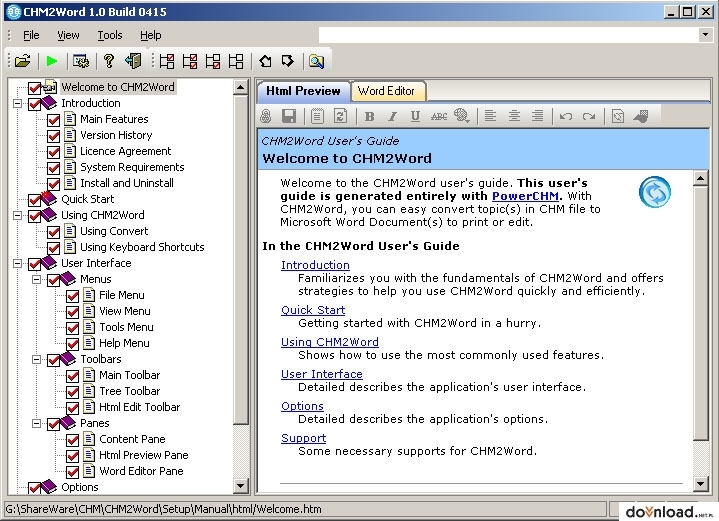Screen dimensions: 719x521
Task: Open the options settings toolbar icon
Action: [x=81, y=61]
